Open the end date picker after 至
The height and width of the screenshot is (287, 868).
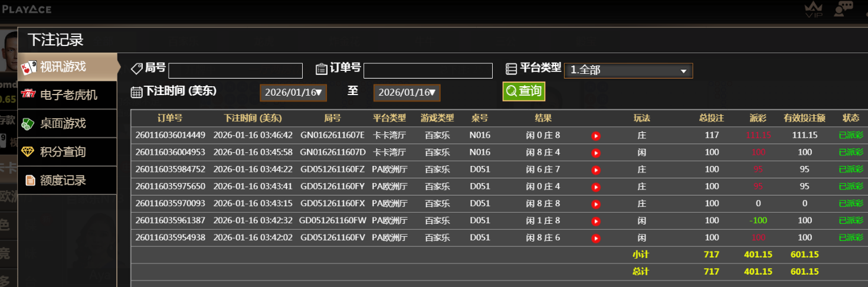(x=407, y=93)
